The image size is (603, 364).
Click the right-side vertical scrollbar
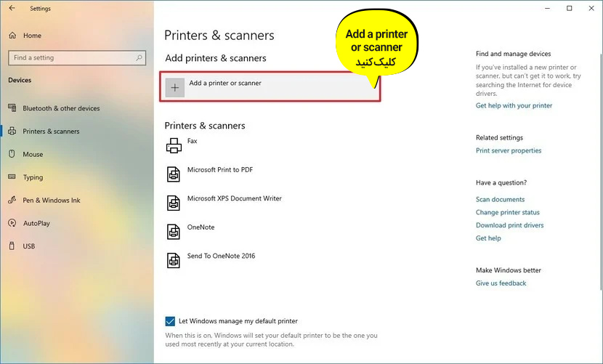(601, 171)
